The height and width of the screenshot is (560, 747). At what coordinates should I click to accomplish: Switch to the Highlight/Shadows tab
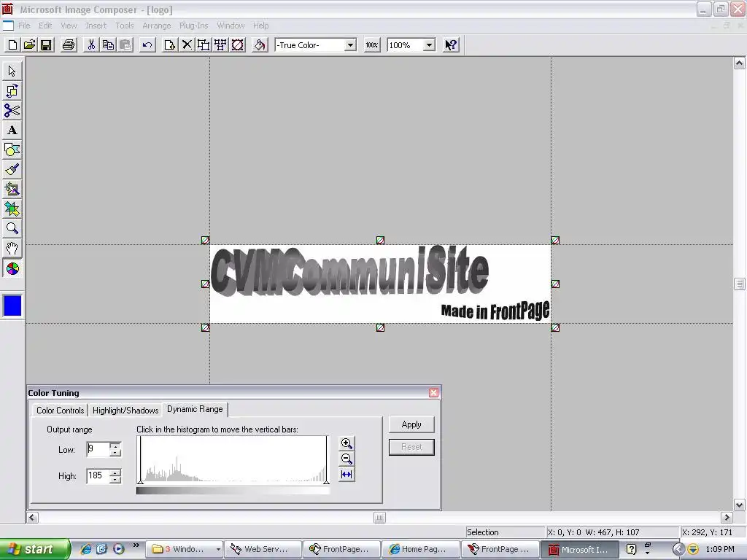pyautogui.click(x=125, y=411)
